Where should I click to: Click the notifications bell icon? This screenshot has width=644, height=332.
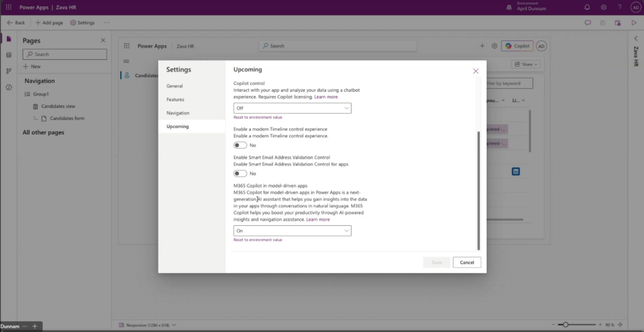point(587,7)
